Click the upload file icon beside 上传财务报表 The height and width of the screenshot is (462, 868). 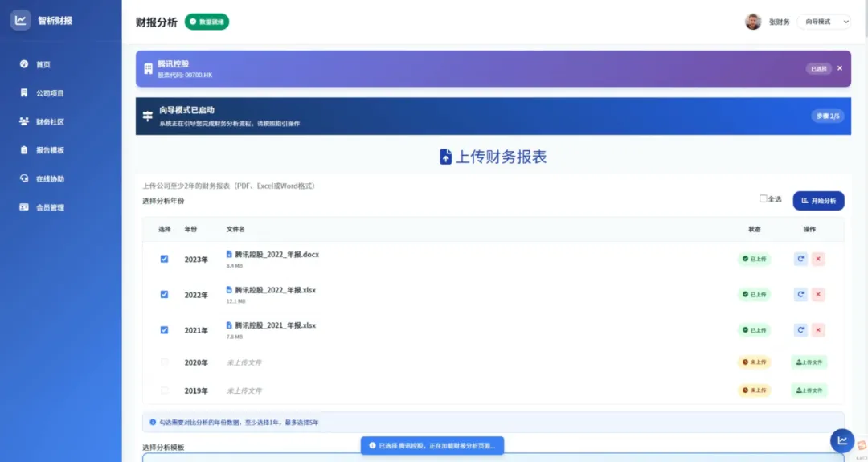[445, 157]
